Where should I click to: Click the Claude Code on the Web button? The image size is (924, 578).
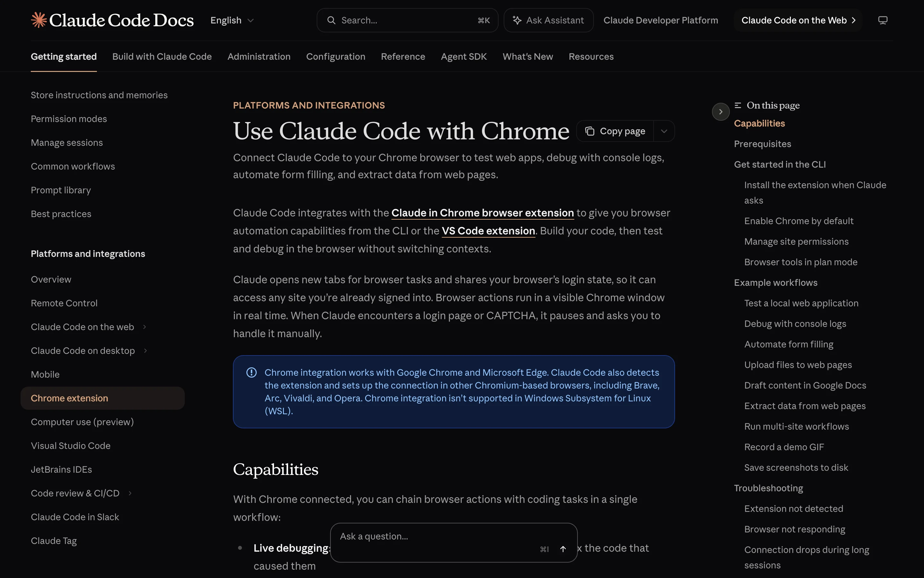pos(798,20)
